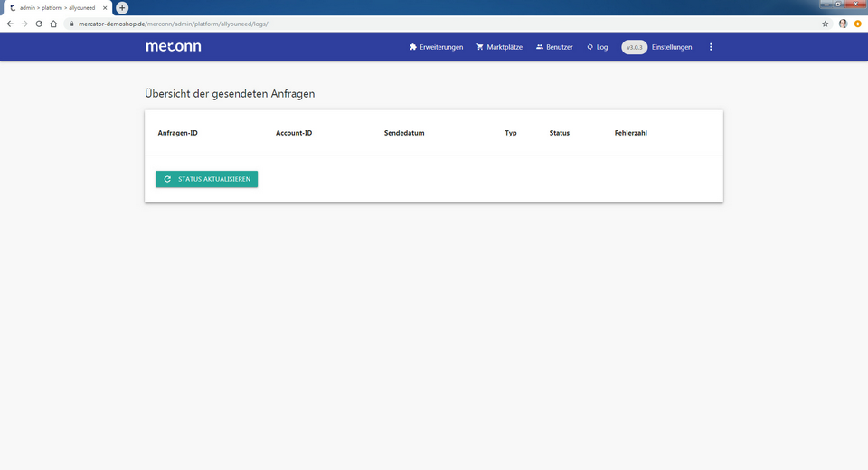Viewport: 868px width, 470px height.
Task: Open a new browser tab
Action: point(122,8)
